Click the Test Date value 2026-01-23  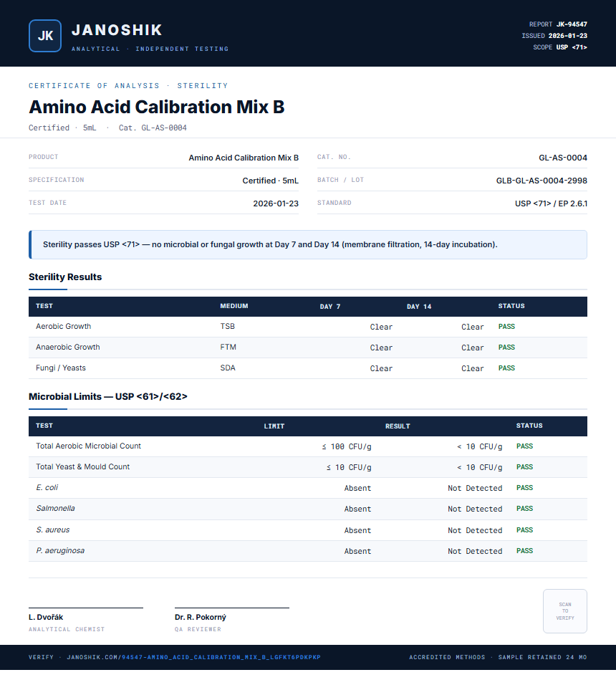[x=276, y=203]
